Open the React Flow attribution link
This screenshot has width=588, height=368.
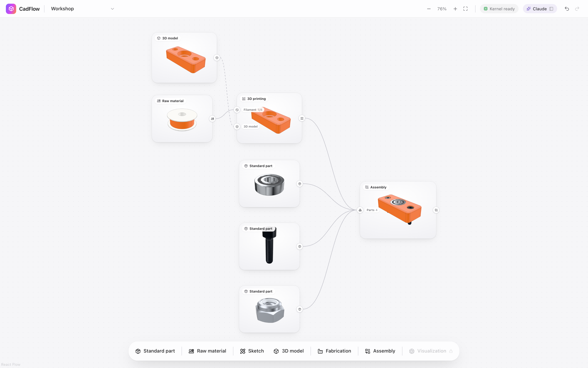pyautogui.click(x=11, y=364)
